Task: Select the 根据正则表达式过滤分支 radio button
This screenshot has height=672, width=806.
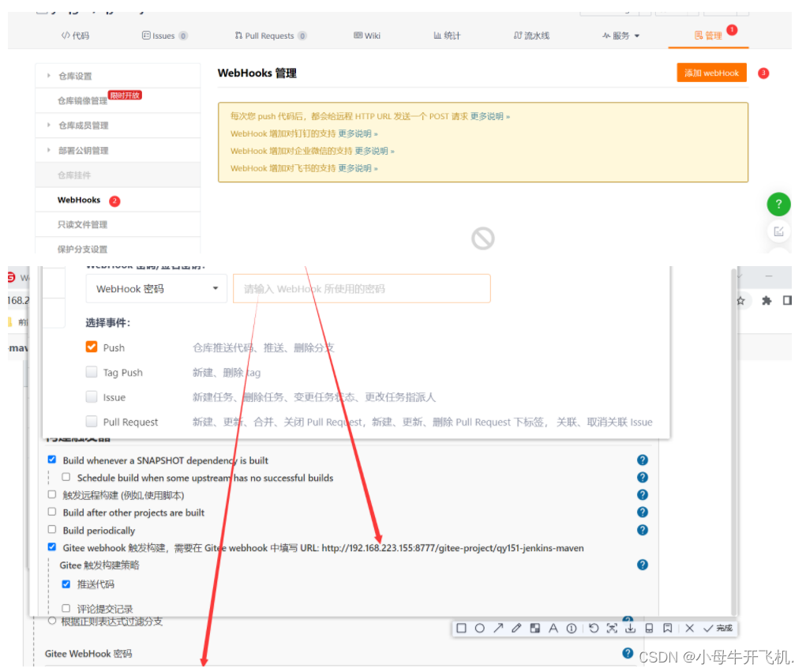Action: tap(52, 621)
